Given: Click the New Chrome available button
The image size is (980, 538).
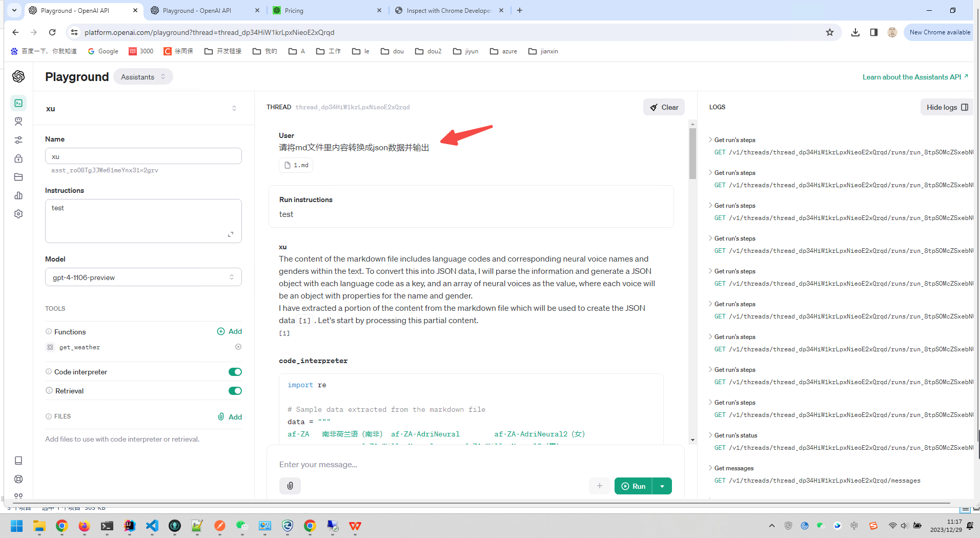Looking at the screenshot, I should coord(940,32).
